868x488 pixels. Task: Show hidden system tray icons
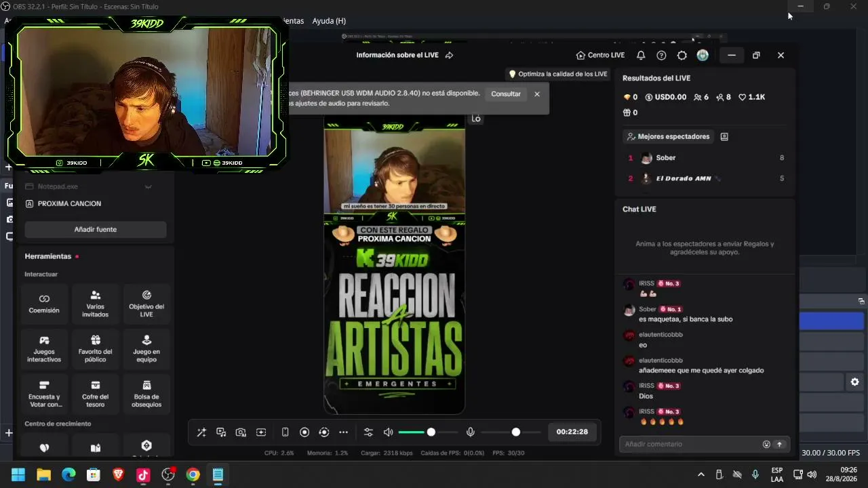(x=701, y=474)
